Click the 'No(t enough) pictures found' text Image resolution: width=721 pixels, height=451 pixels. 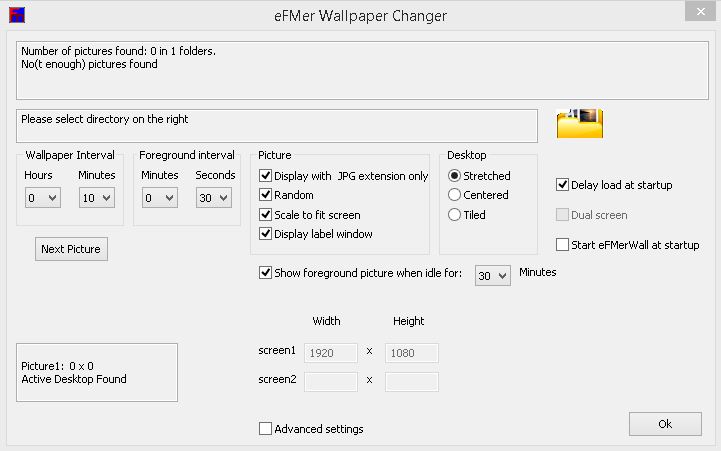pyautogui.click(x=89, y=64)
